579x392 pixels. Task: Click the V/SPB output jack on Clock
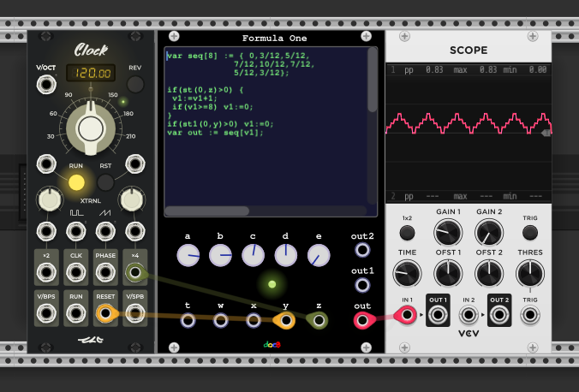tap(135, 313)
